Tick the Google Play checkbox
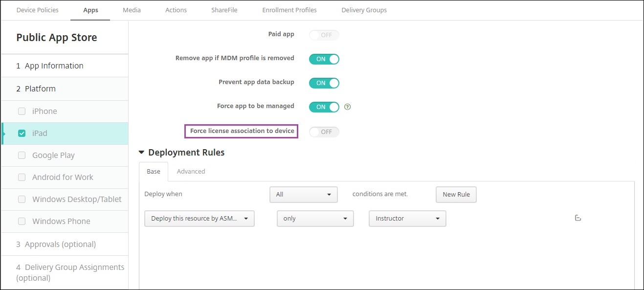 coord(22,156)
